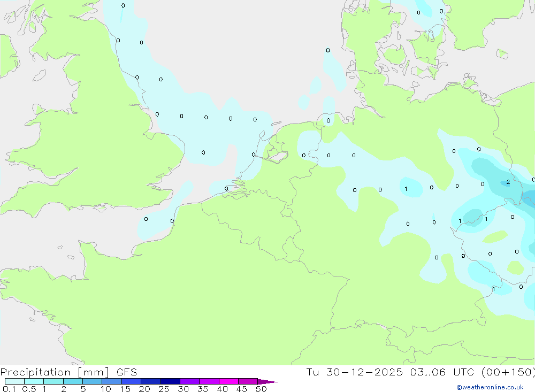This screenshot has width=535, height=392.
Task: Click the 35–40 mm legend swatch
Action: [209, 381]
